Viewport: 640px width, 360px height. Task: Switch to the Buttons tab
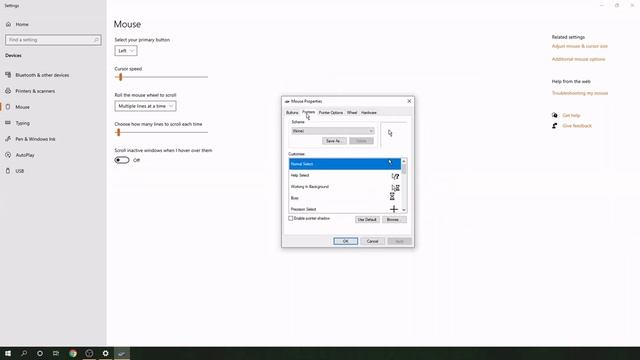point(292,113)
